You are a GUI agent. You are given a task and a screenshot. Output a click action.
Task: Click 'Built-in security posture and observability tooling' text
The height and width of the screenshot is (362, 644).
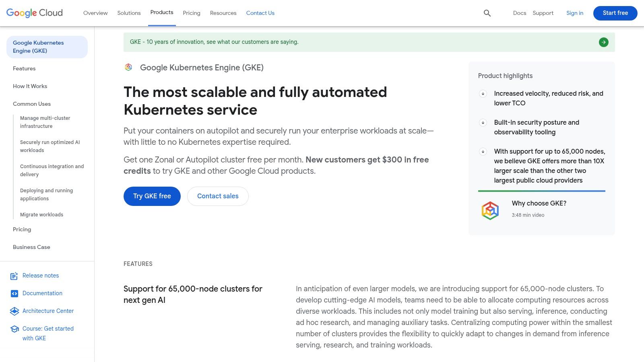coord(537,128)
